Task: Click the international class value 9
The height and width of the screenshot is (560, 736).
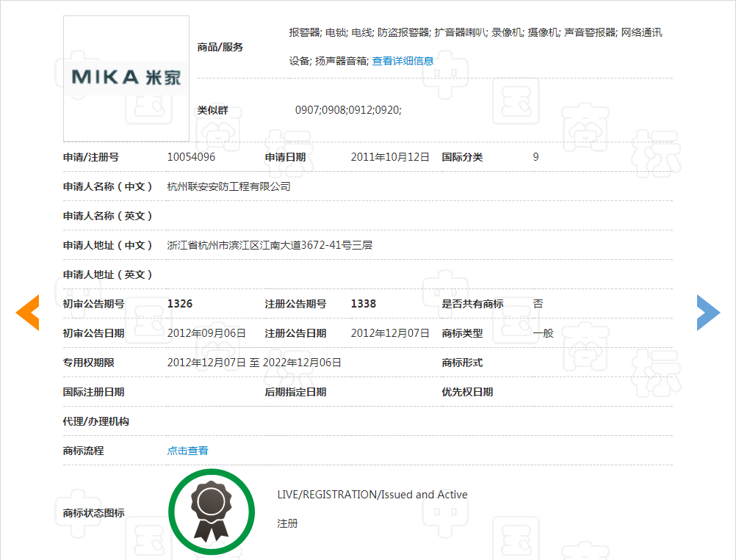Action: click(x=536, y=157)
